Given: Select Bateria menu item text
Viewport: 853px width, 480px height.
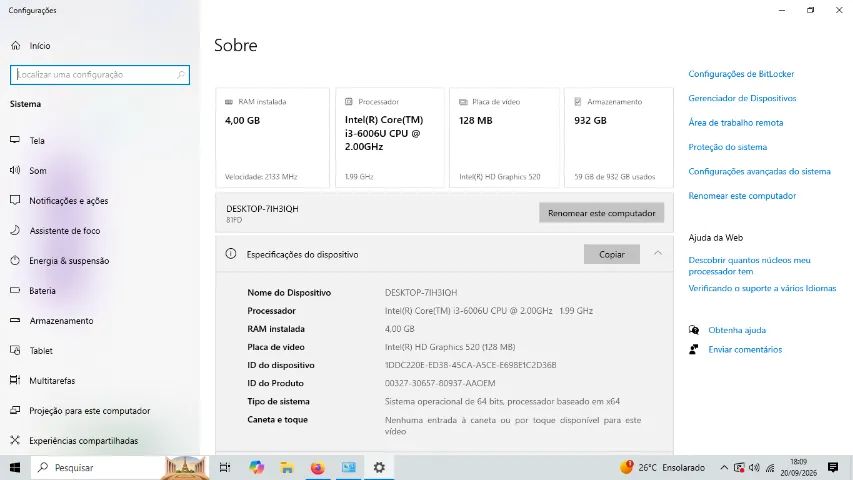Looking at the screenshot, I should click(x=42, y=291).
